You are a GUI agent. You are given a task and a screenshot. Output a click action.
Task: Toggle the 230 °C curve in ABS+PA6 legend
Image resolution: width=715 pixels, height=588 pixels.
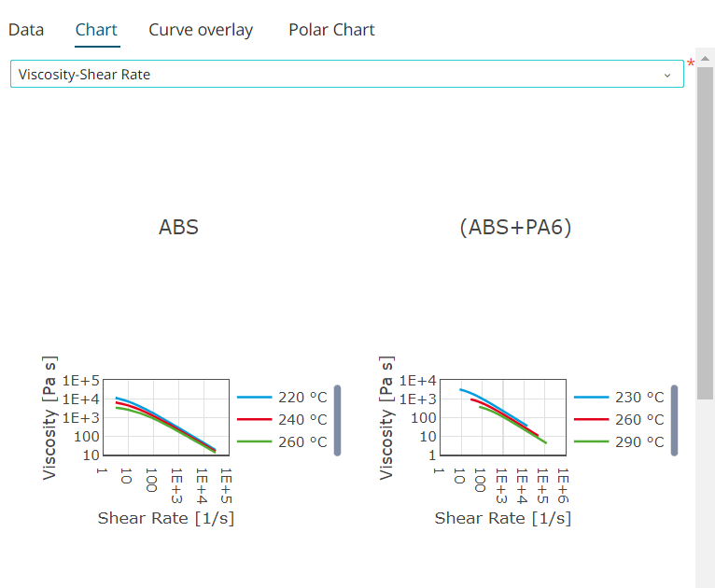pos(619,398)
